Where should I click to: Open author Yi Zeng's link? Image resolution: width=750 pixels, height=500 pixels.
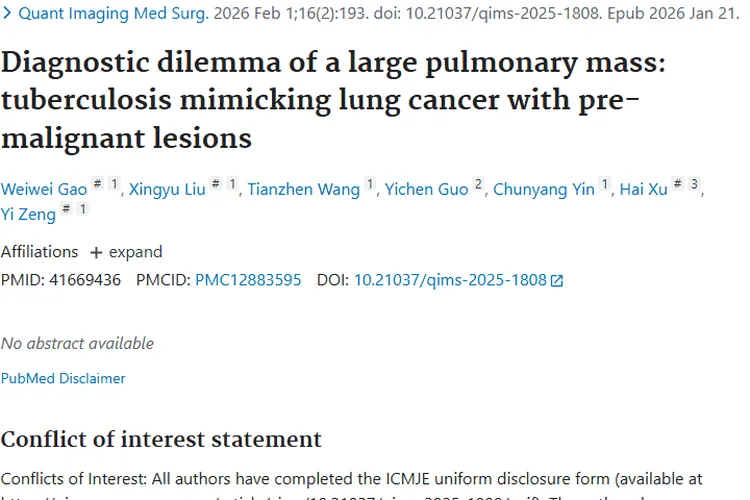[28, 214]
